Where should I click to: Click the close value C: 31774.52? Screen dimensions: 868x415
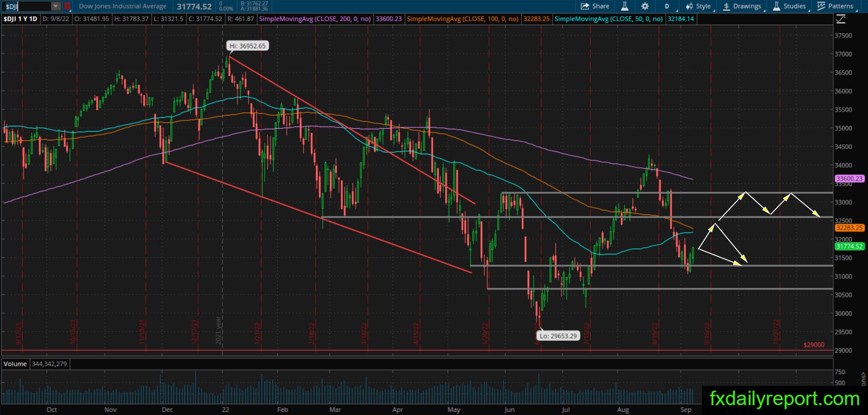tap(205, 19)
